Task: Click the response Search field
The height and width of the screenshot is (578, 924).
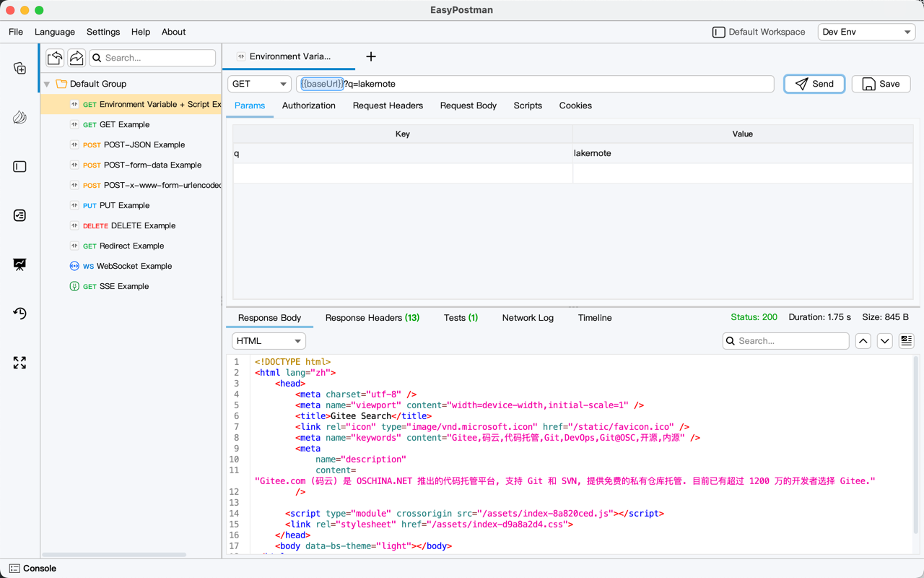Action: [786, 341]
